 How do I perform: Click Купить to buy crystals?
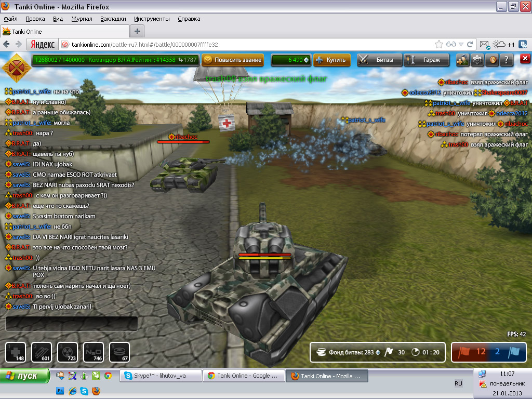pos(331,60)
